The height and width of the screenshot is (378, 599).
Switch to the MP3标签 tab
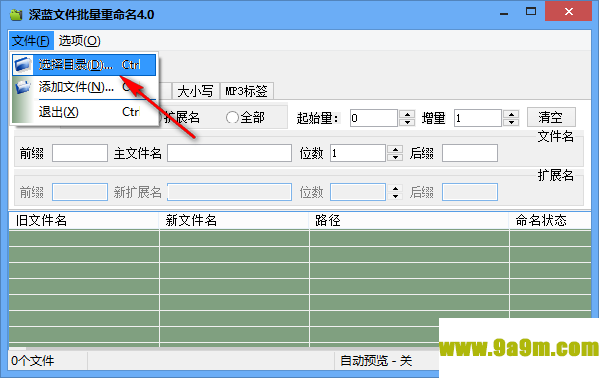coord(246,91)
